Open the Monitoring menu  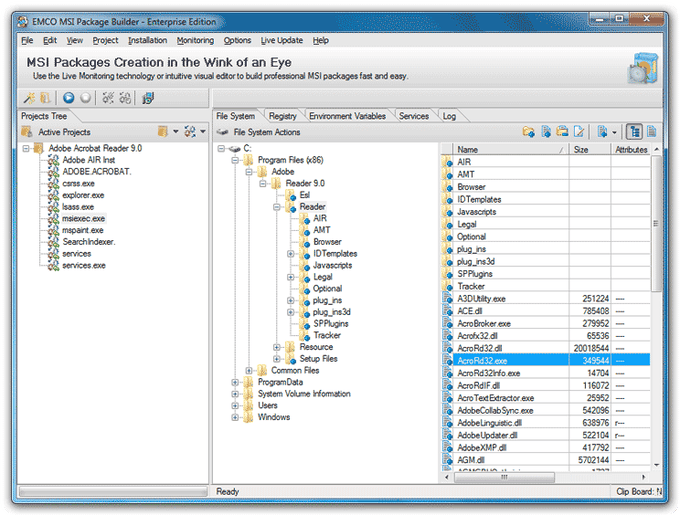point(195,40)
